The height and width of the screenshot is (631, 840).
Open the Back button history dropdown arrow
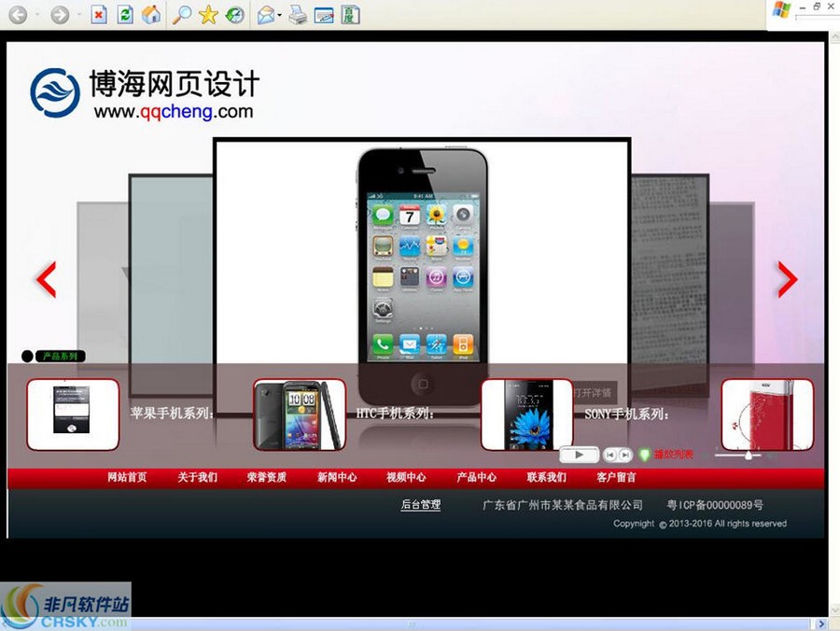[x=37, y=15]
